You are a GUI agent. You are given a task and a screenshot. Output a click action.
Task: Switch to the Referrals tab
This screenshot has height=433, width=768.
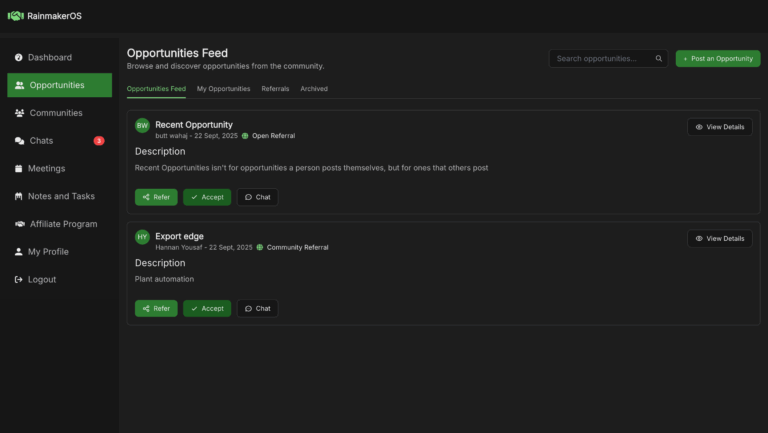pyautogui.click(x=275, y=89)
